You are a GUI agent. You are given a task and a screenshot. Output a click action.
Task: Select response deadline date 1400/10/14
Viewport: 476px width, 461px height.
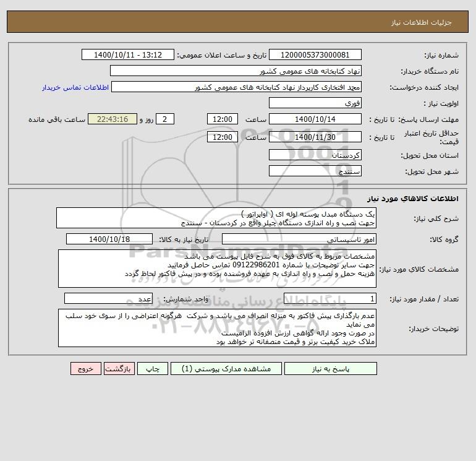coord(315,119)
